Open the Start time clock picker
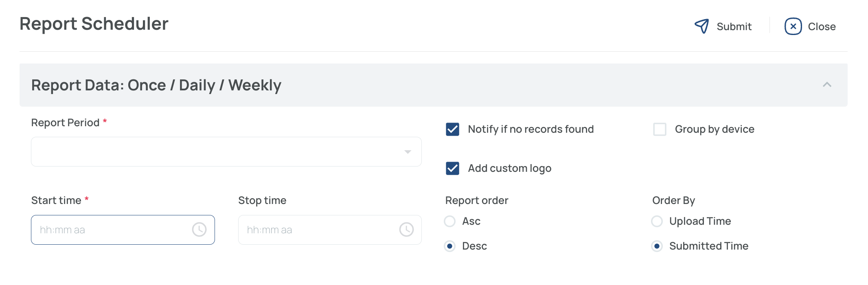 (x=199, y=230)
